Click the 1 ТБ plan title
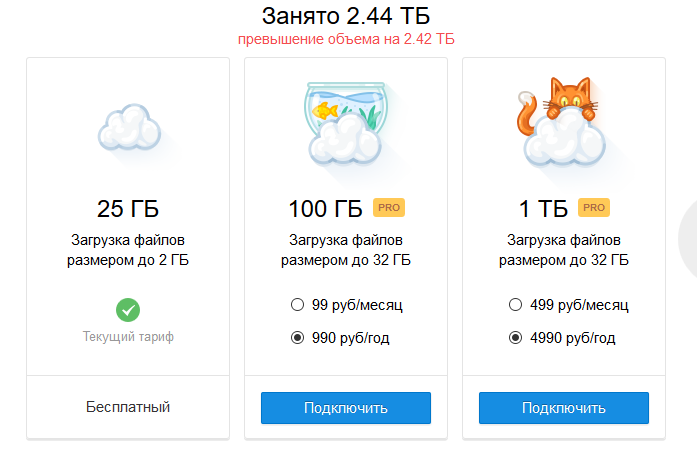Viewport: 697px width, 456px height. click(544, 209)
